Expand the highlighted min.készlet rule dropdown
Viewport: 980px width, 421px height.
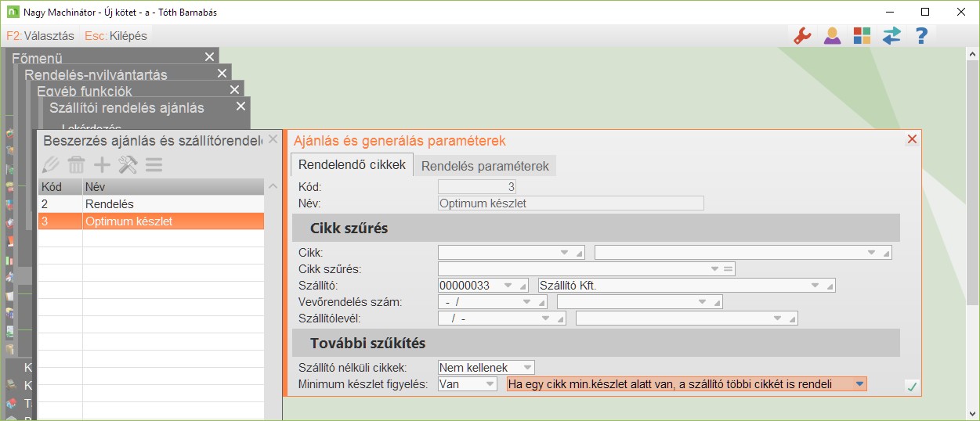[859, 384]
